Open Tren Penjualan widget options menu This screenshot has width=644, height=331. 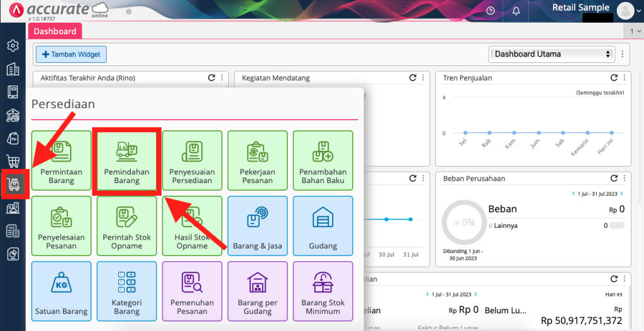(625, 78)
